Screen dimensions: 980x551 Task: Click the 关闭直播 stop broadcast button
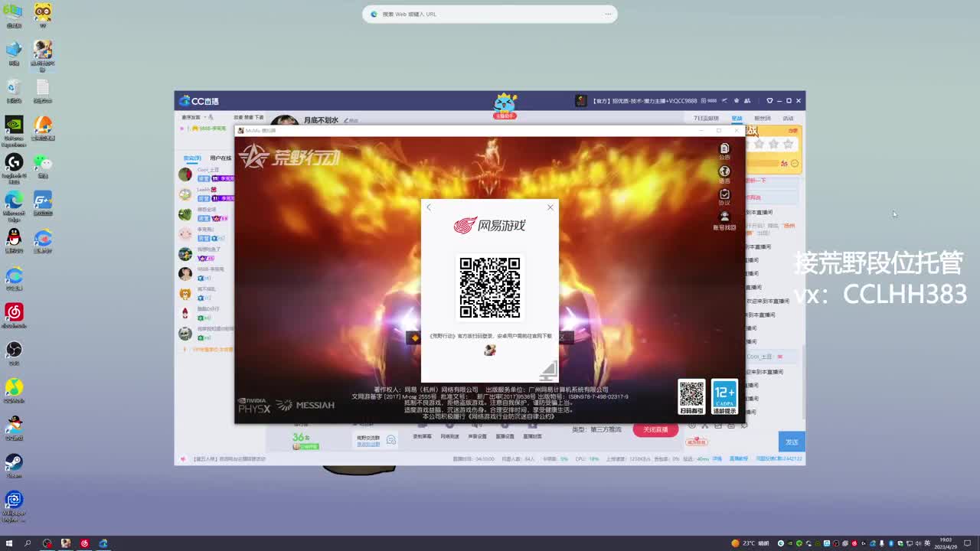pyautogui.click(x=655, y=430)
